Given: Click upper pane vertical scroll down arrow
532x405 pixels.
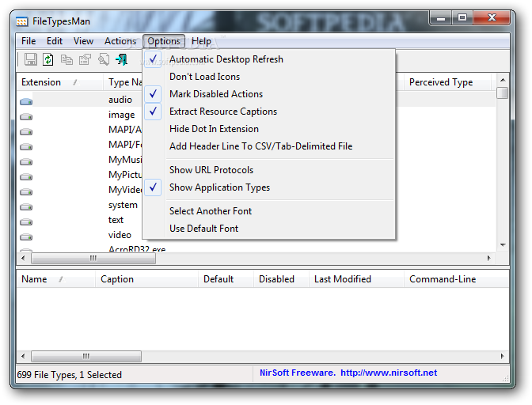Looking at the screenshot, I should pos(503,244).
